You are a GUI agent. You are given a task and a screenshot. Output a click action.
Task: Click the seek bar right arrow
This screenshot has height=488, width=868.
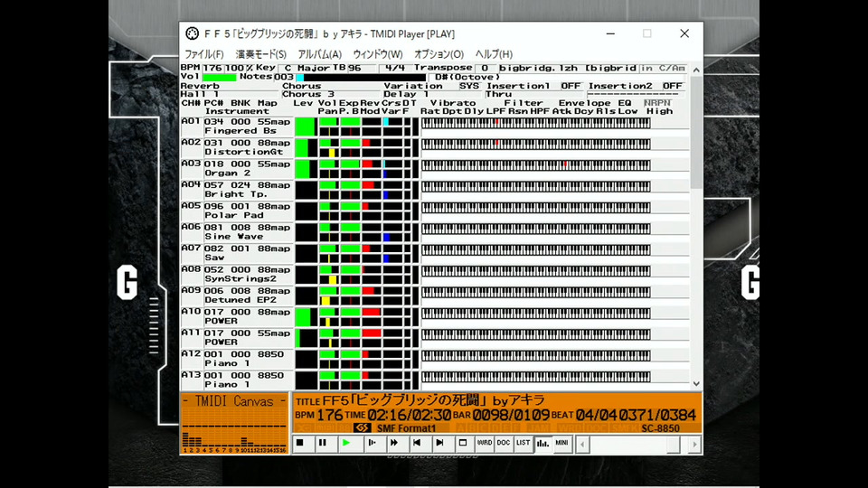tap(694, 445)
